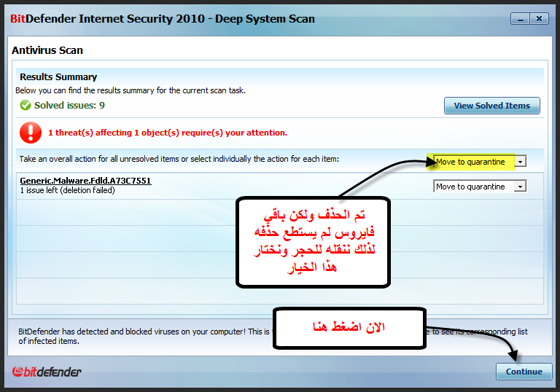Click the green Solved issues checkmark icon

point(26,106)
